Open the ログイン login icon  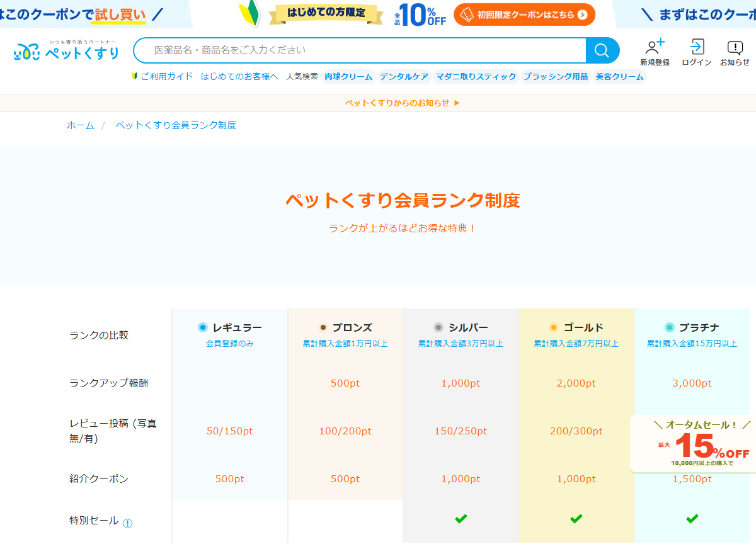pos(697,52)
